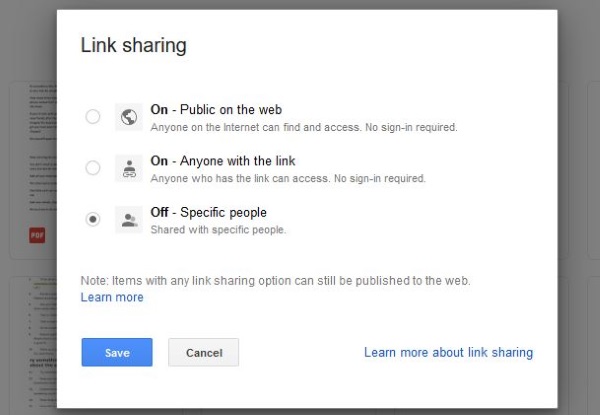Click the "On - Anyone with the link" label
The height and width of the screenshot is (415, 600).
[222, 161]
